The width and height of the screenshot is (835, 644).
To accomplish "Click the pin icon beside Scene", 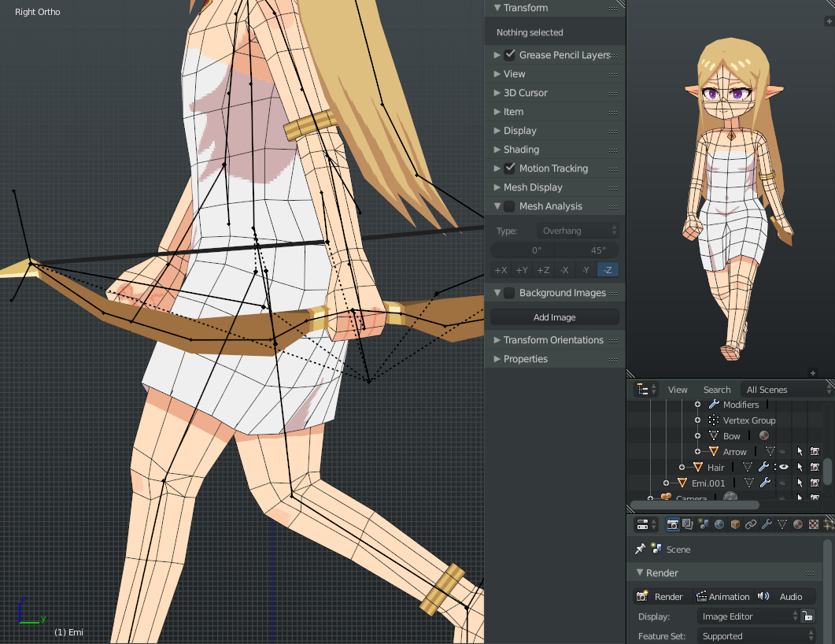I will pyautogui.click(x=641, y=549).
